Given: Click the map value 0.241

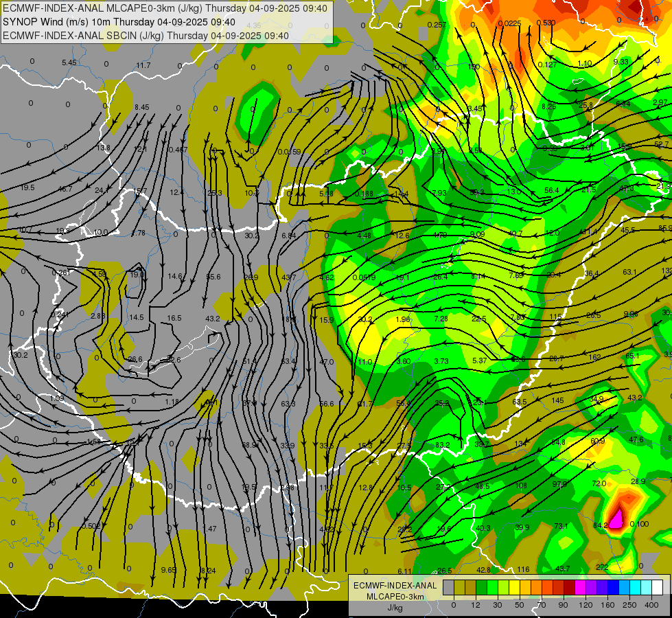Looking at the screenshot, I should pyautogui.click(x=60, y=314).
